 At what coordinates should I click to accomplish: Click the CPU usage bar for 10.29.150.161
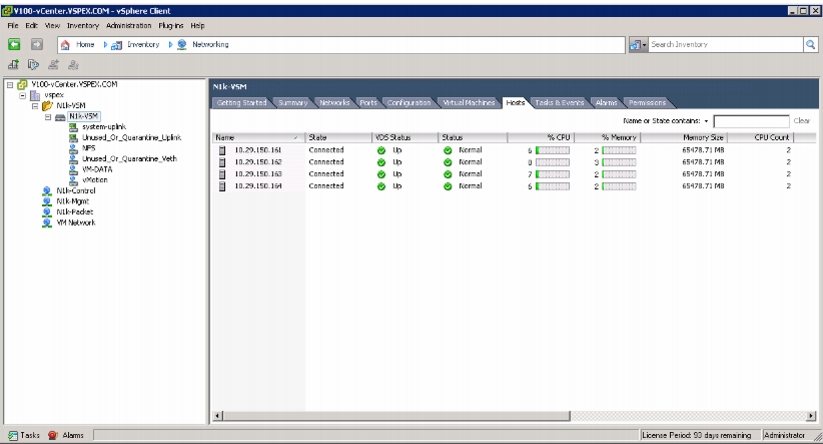[x=553, y=151]
